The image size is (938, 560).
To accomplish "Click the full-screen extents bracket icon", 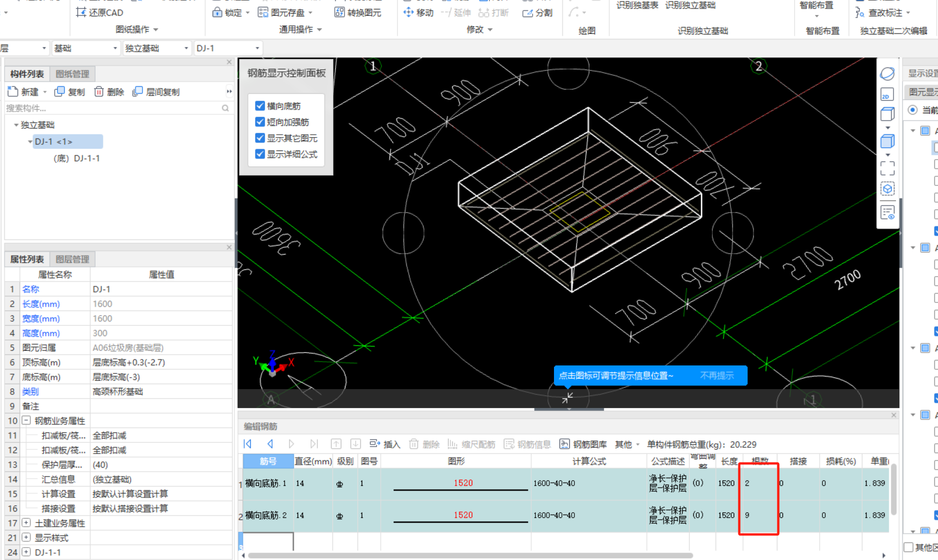I will 887,168.
